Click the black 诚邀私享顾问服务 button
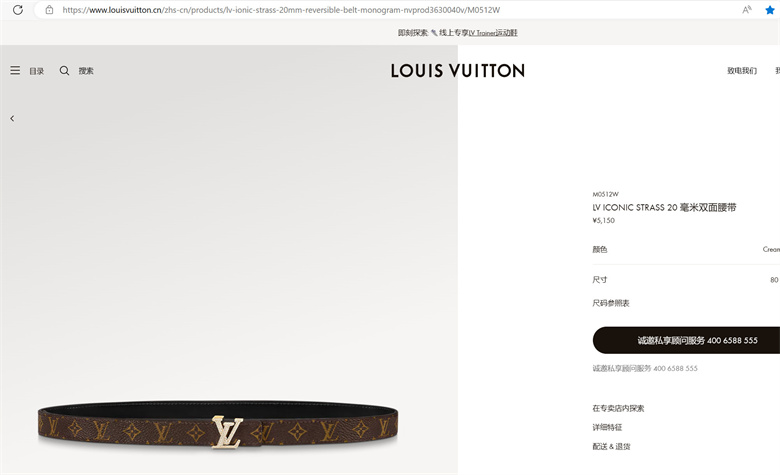The width and height of the screenshot is (780, 475). pyautogui.click(x=686, y=340)
